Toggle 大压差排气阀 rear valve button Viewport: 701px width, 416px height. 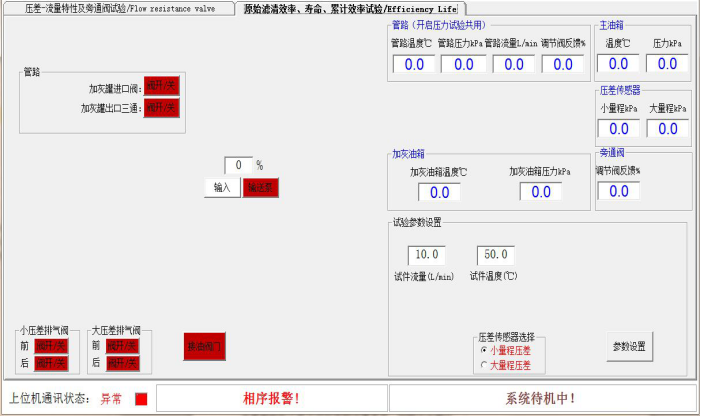click(122, 363)
